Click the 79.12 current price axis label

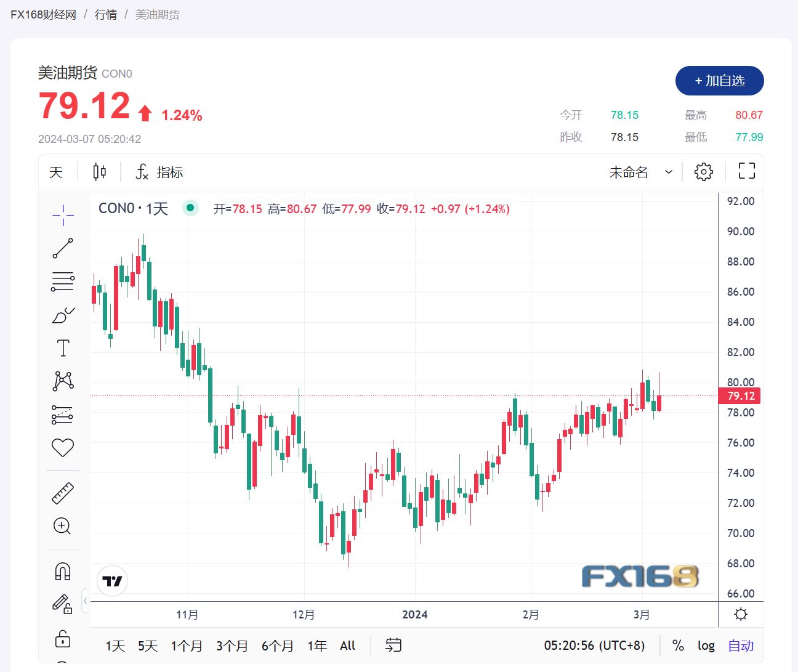tap(740, 396)
